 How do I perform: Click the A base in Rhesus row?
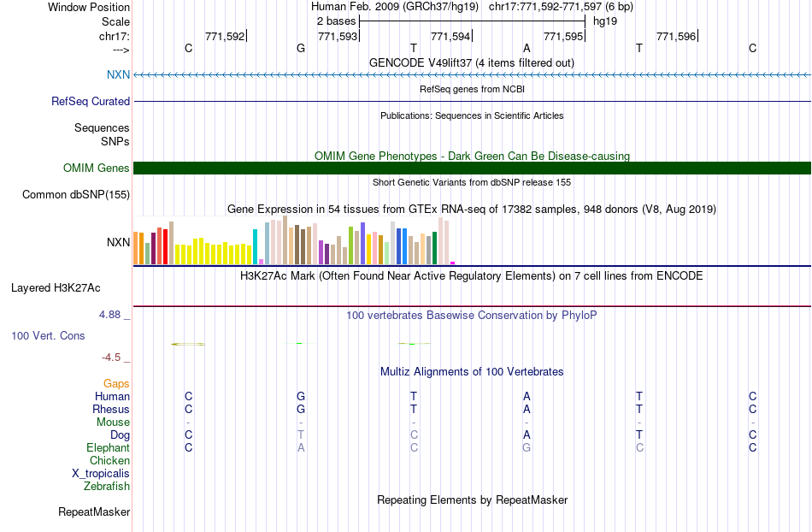pyautogui.click(x=527, y=409)
